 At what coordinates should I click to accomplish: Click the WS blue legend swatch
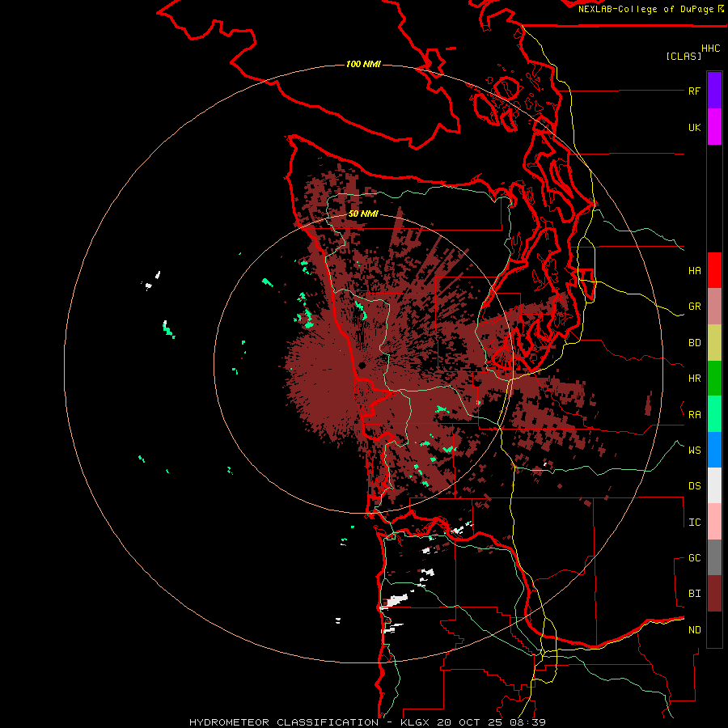(x=714, y=450)
